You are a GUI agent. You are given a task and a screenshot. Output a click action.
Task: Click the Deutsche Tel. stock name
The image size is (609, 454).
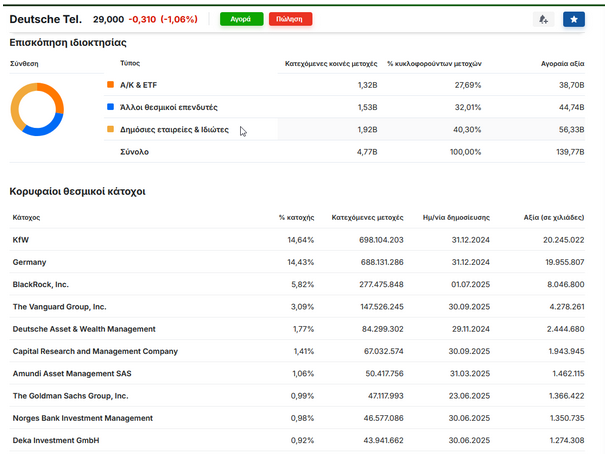(46, 19)
